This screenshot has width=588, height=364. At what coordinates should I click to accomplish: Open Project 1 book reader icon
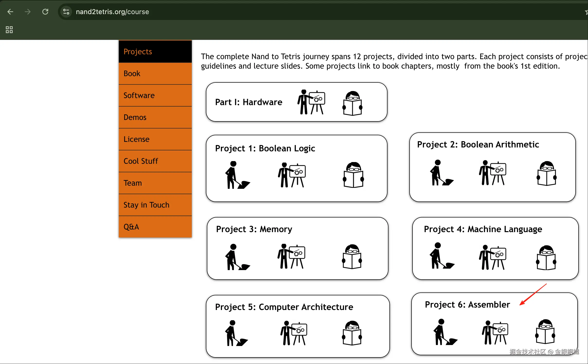coord(353,175)
